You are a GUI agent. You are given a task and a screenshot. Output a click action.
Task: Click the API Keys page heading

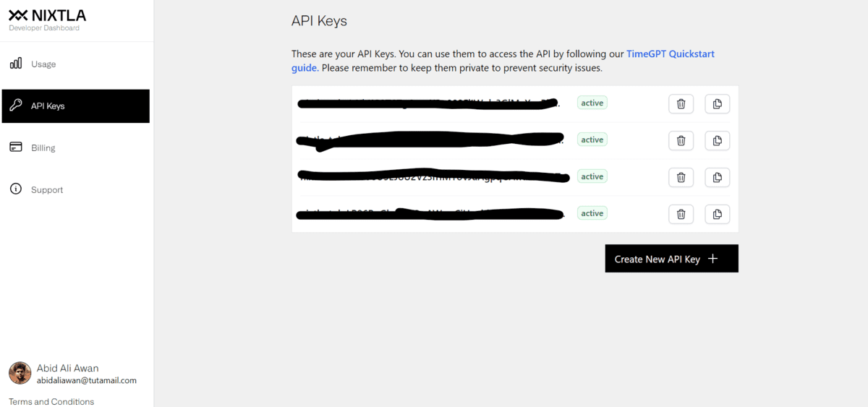tap(319, 21)
